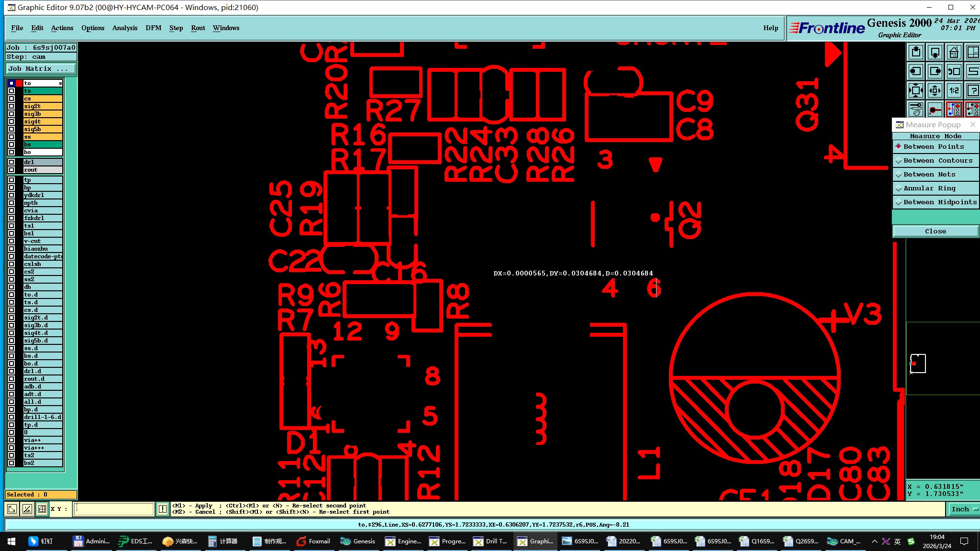Select Between Contours measure mode
The image size is (980, 551).
click(x=937, y=161)
